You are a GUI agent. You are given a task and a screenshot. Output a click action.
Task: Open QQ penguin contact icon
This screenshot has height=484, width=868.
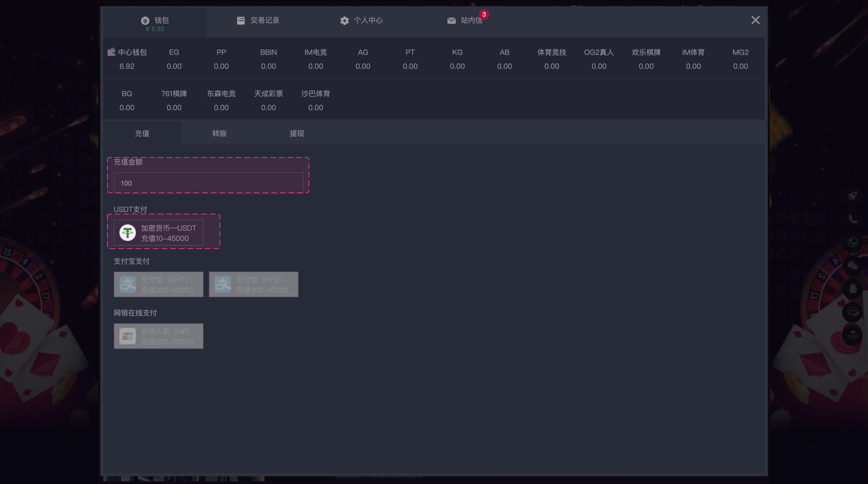pos(853,289)
